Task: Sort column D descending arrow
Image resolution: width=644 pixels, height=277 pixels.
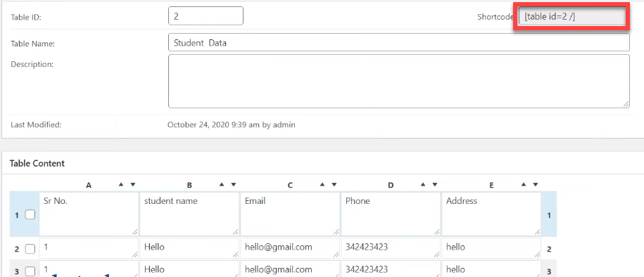Action: coord(434,185)
